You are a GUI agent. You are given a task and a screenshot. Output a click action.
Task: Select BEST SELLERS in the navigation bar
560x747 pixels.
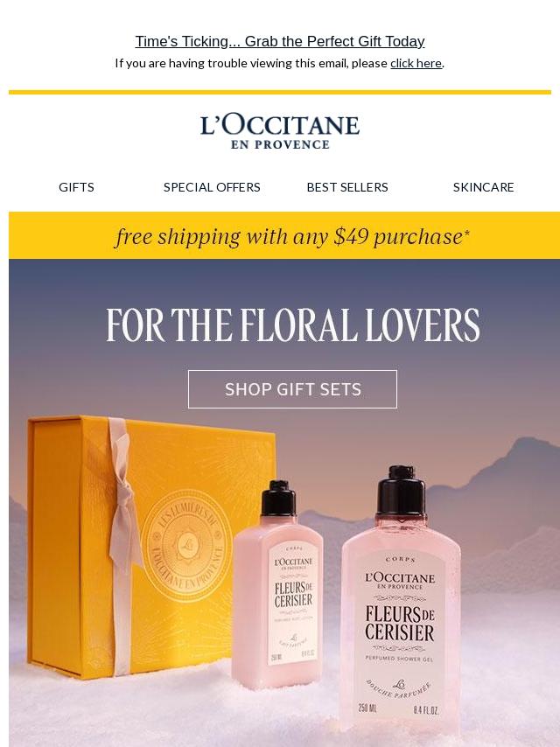347,187
